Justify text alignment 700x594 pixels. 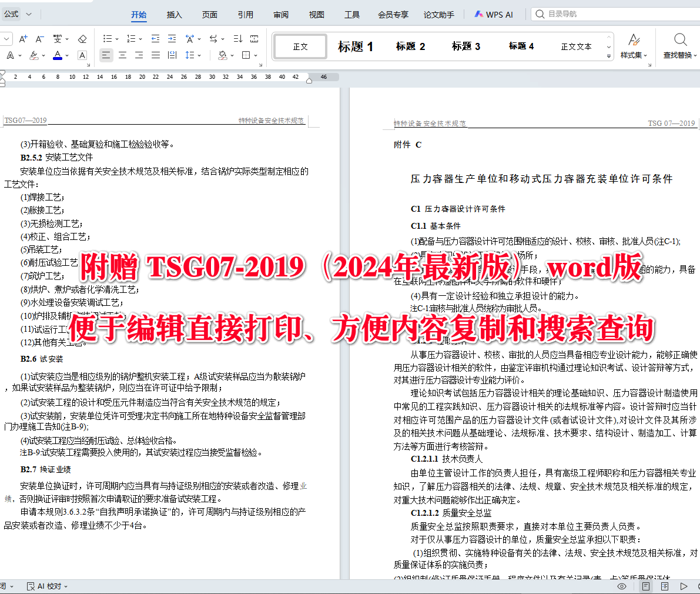(155, 55)
